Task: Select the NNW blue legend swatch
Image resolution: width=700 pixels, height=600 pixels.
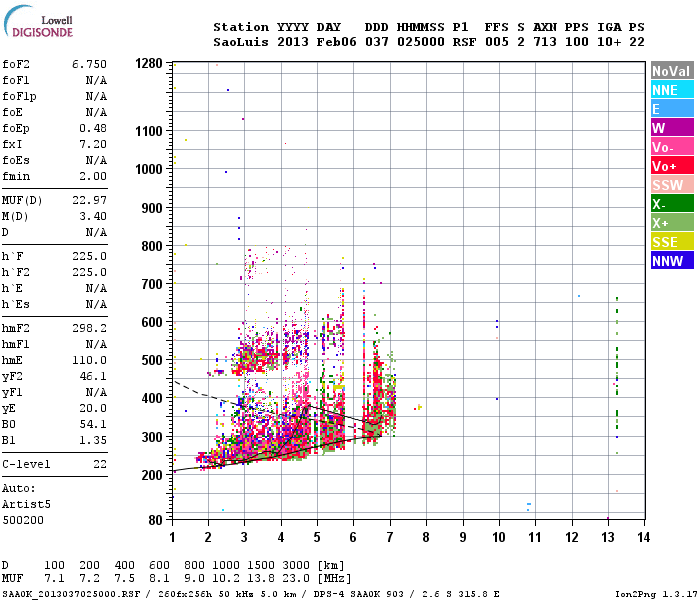Action: click(x=672, y=261)
